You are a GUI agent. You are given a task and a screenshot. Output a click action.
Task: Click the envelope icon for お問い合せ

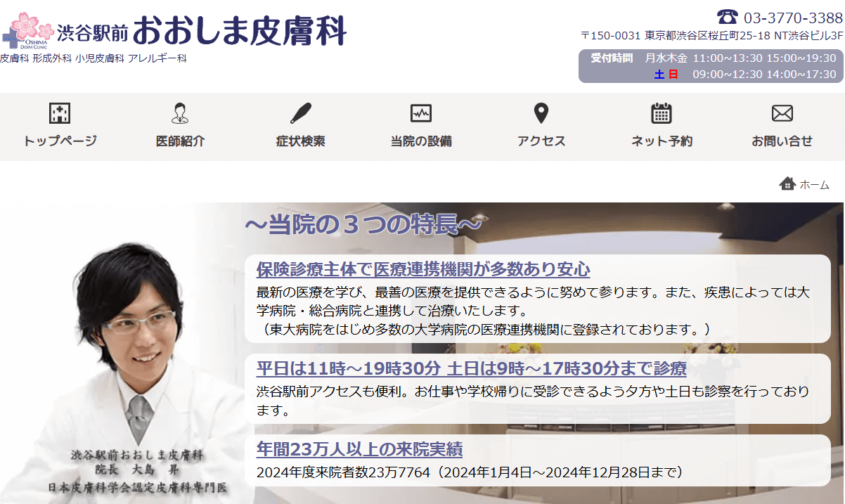782,113
